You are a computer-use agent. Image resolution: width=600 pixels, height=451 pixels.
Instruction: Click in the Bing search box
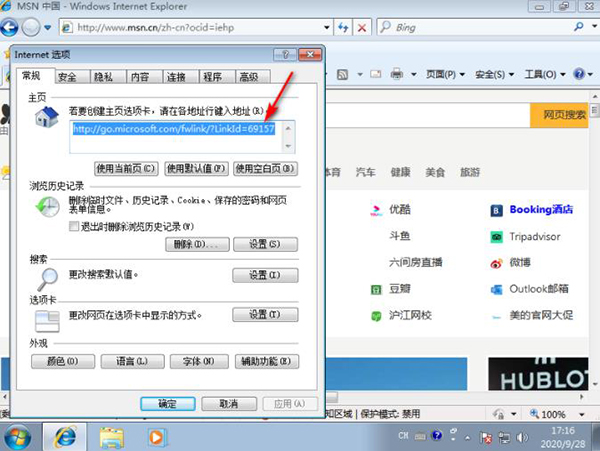pyautogui.click(x=476, y=28)
